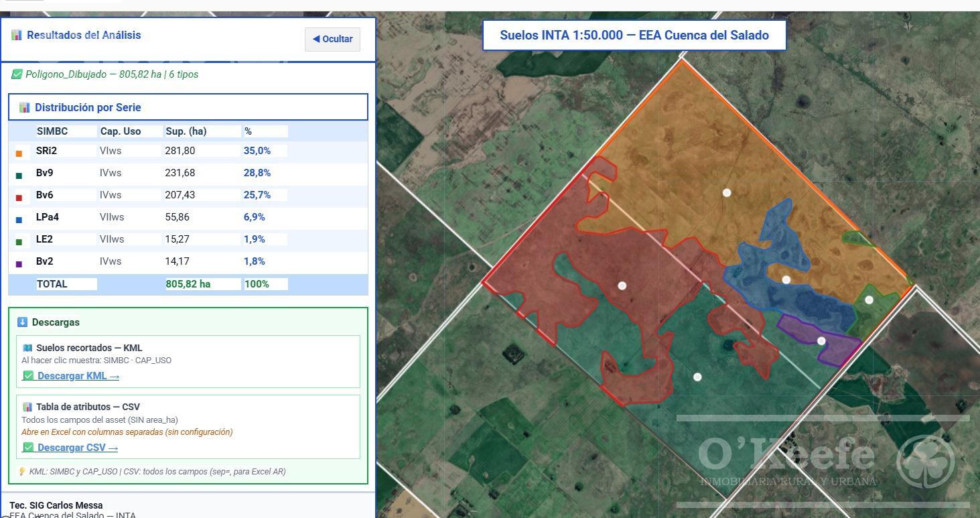The image size is (980, 518).
Task: Click the white marker in orange SRi2 zone
Action: (x=726, y=192)
